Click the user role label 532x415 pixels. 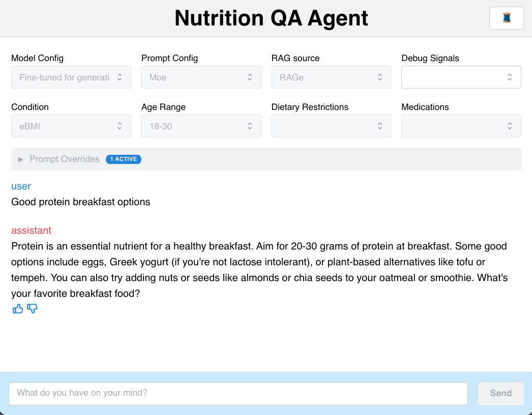click(21, 186)
